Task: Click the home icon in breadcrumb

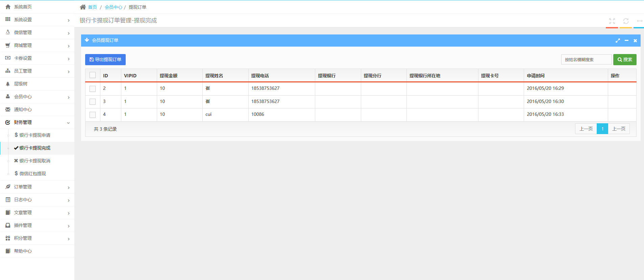Action: 83,7
